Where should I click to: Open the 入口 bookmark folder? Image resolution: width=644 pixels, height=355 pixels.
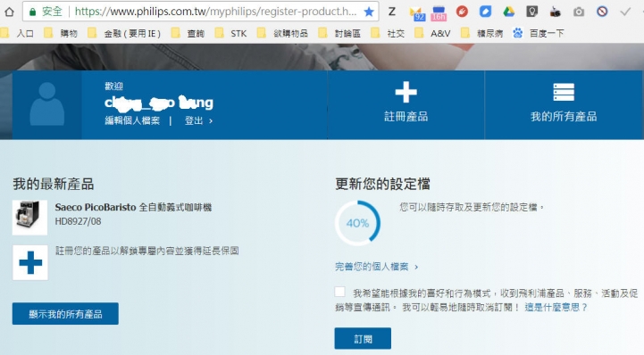17,33
